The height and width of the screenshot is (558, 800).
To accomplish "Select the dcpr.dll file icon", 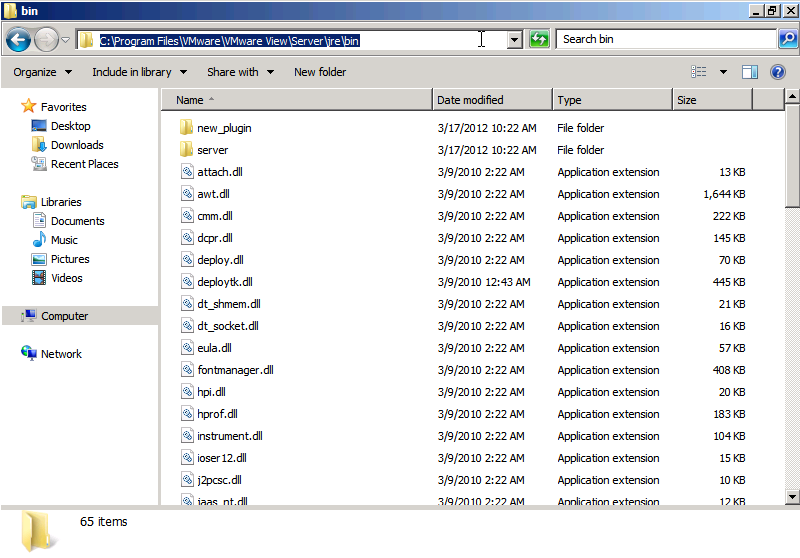I will click(187, 237).
